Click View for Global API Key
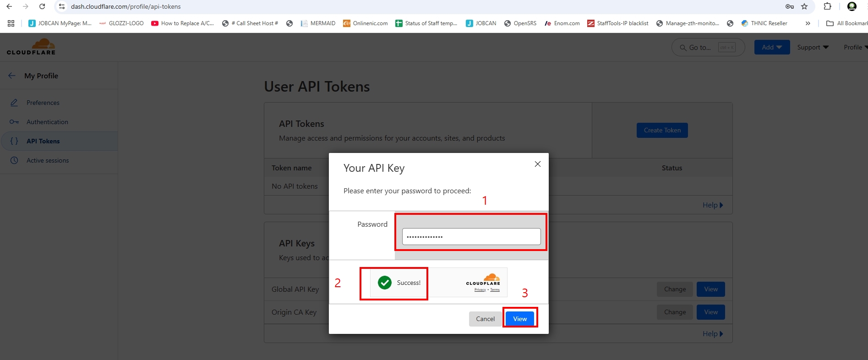This screenshot has width=868, height=360. pos(711,289)
